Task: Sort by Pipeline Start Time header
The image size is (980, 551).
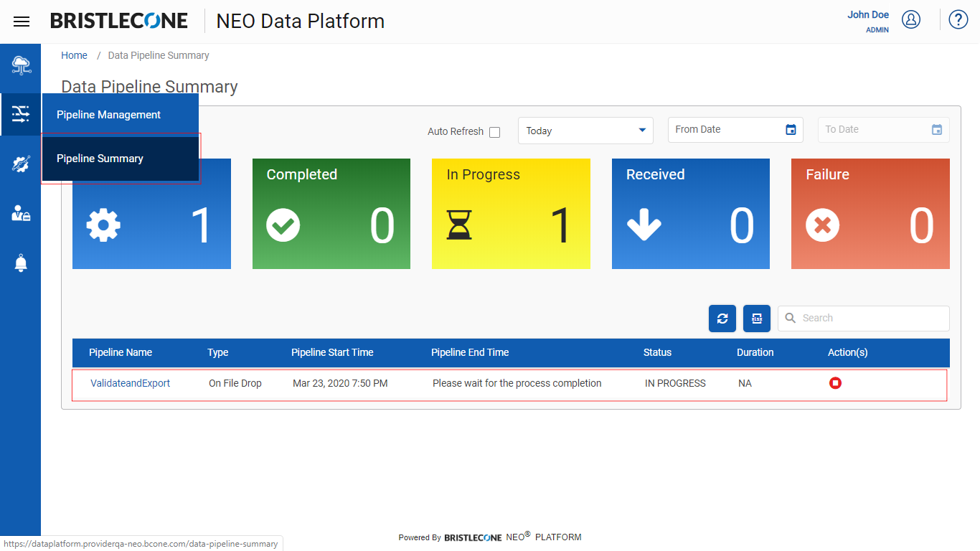Action: pos(332,352)
